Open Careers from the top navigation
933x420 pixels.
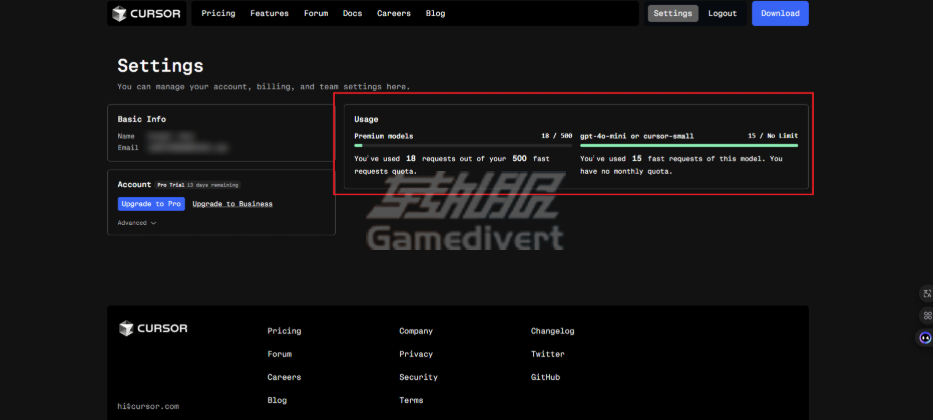393,14
